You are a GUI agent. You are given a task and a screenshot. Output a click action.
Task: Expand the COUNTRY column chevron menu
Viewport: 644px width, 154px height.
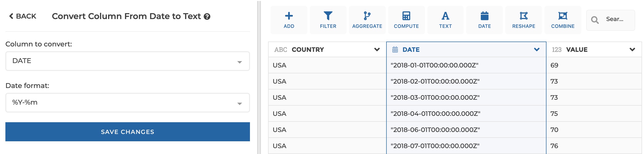(377, 50)
